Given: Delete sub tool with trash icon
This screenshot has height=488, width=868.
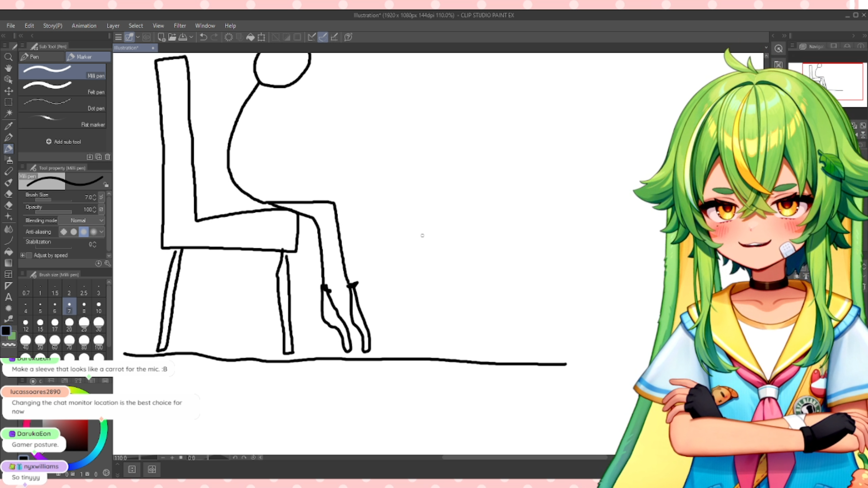Looking at the screenshot, I should click(x=108, y=157).
